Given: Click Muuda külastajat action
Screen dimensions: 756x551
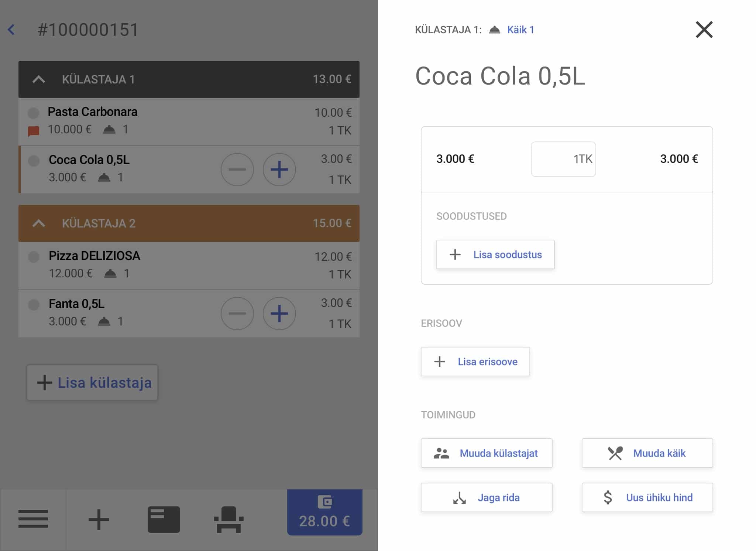Looking at the screenshot, I should 487,453.
